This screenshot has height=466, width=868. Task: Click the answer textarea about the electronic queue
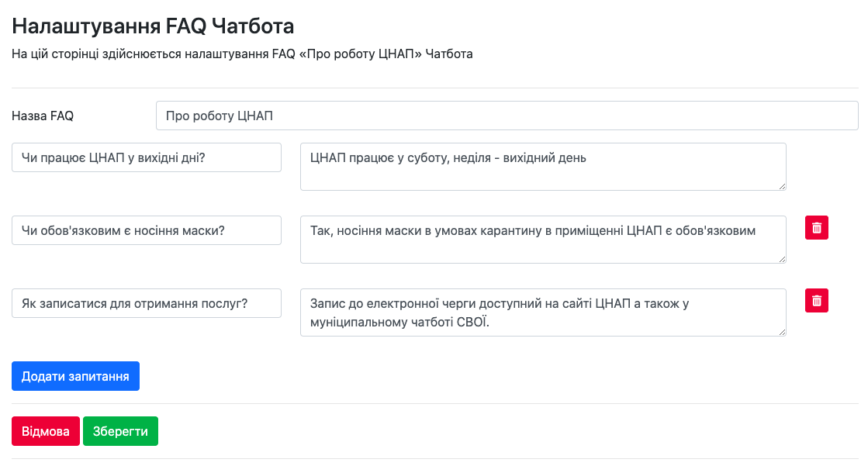pyautogui.click(x=543, y=312)
